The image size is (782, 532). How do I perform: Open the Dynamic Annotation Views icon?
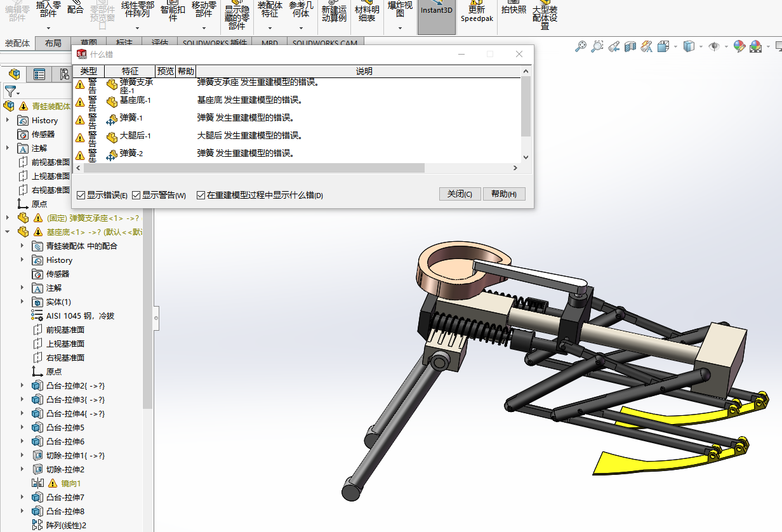pyautogui.click(x=647, y=46)
